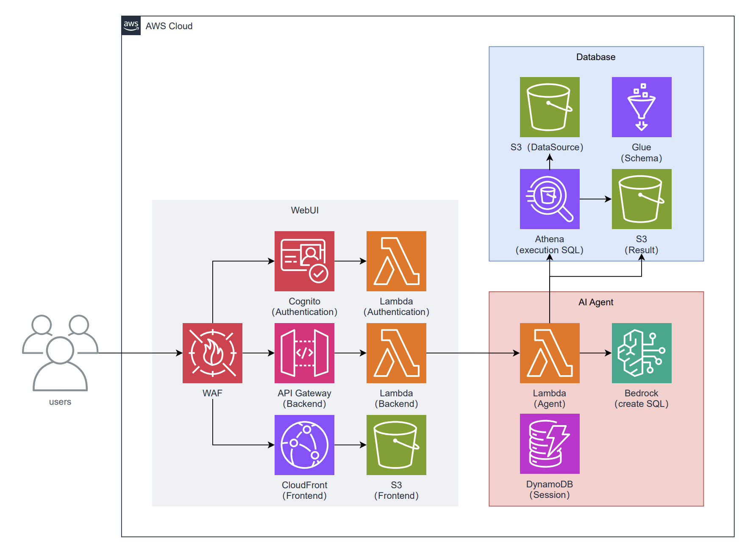Select the Cognito Authentication icon
Image resolution: width=756 pixels, height=553 pixels.
[304, 261]
